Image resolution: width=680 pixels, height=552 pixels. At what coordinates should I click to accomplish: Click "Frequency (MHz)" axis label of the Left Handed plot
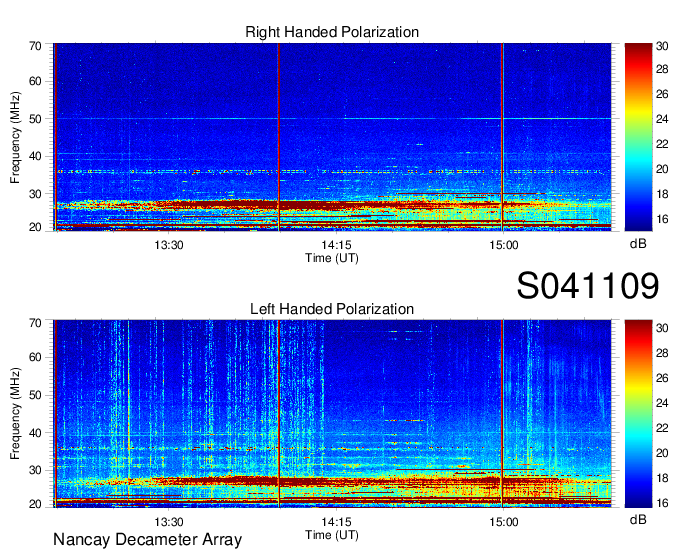point(15,414)
